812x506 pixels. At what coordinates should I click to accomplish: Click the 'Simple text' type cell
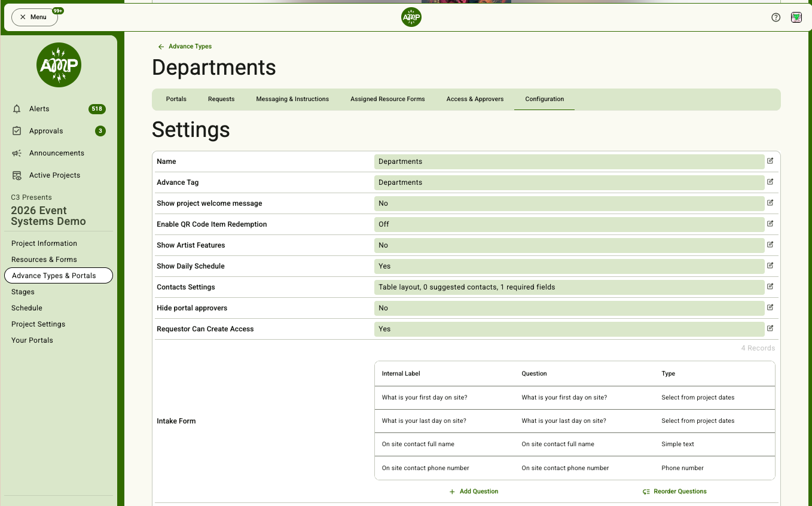coord(678,444)
